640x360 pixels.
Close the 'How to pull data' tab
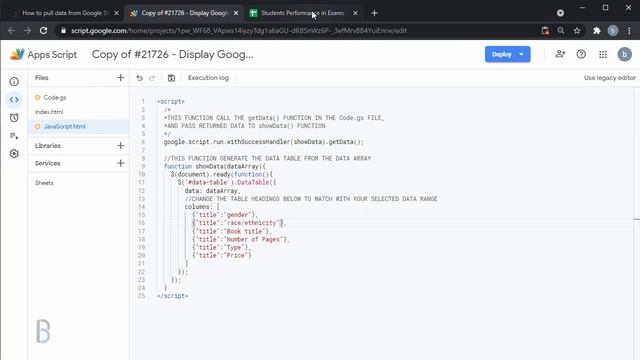coord(116,13)
